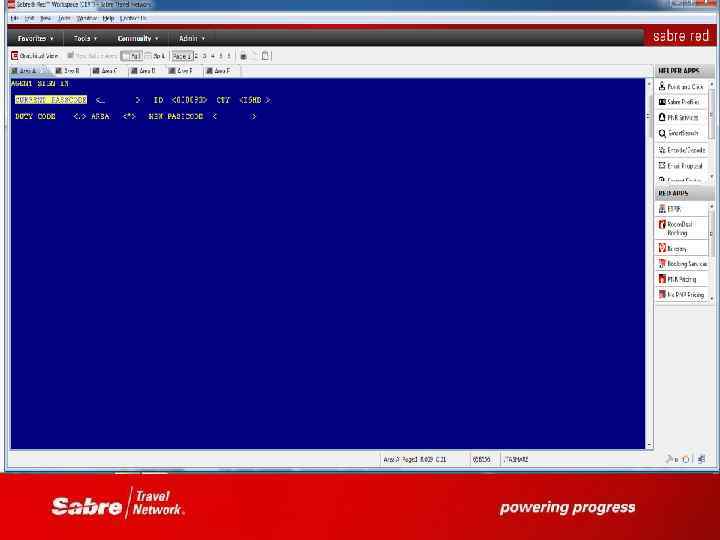Viewport: 720px width, 540px height.
Task: Open the Window menu
Action: [x=86, y=18]
